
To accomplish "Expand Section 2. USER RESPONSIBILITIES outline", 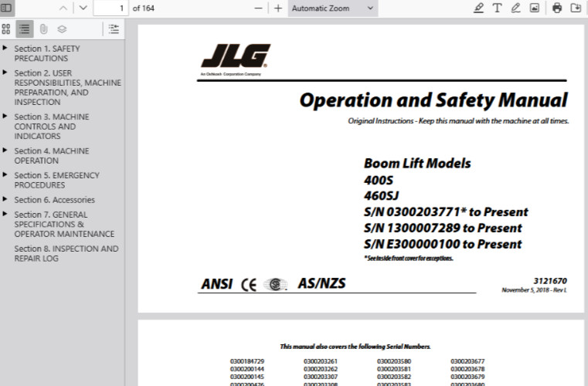I will pyautogui.click(x=5, y=73).
